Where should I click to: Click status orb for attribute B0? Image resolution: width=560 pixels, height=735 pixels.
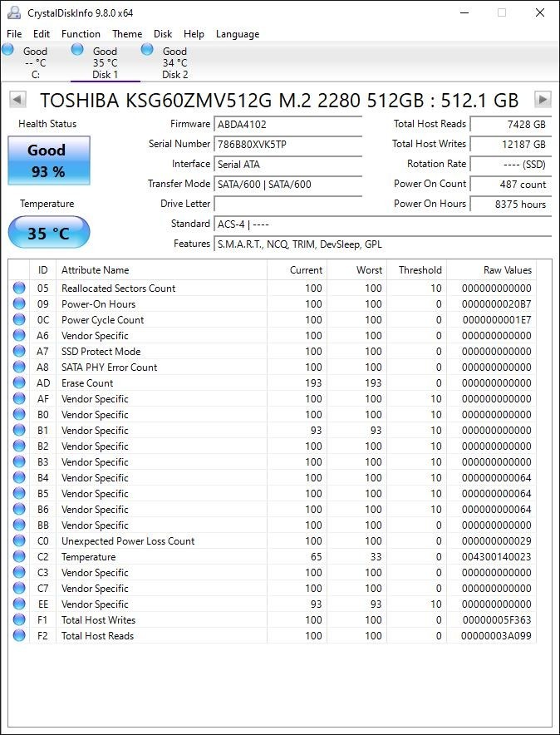pyautogui.click(x=19, y=414)
